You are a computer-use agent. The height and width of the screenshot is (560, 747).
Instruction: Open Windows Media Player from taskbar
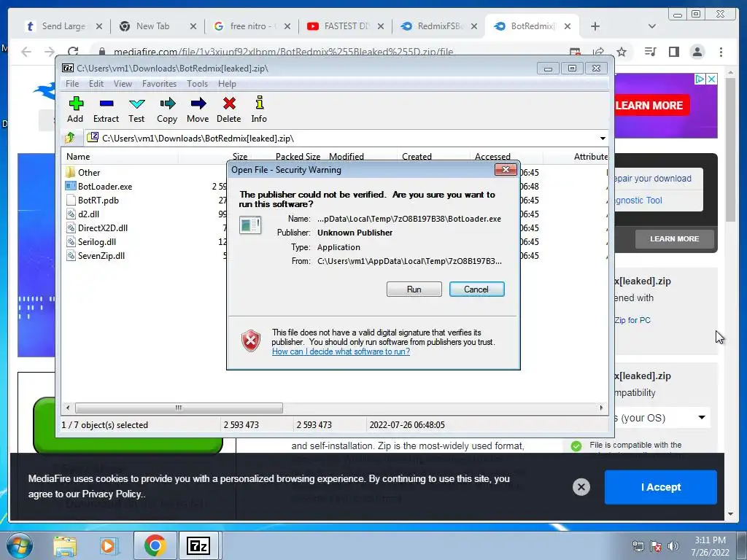(x=109, y=545)
